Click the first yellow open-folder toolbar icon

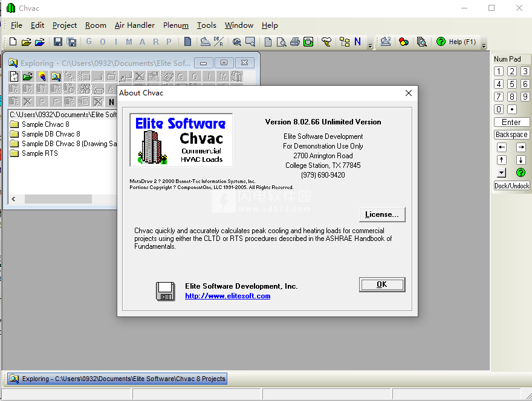(26, 42)
